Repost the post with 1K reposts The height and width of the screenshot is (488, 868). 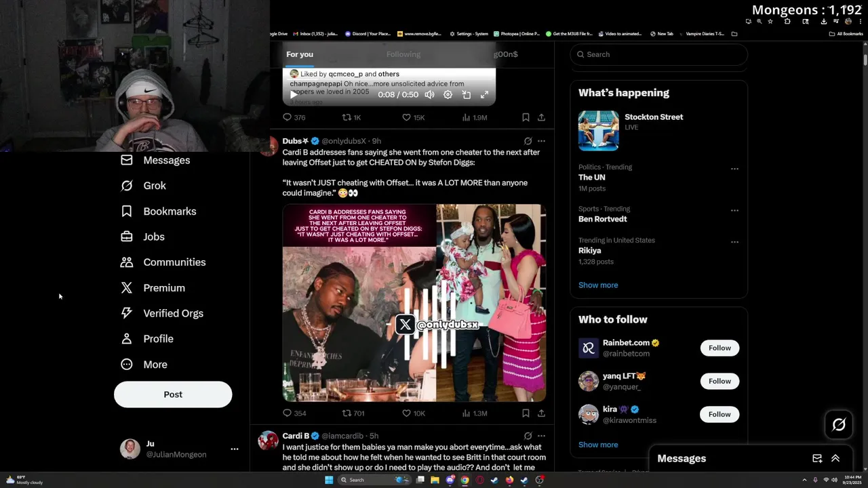tap(351, 117)
